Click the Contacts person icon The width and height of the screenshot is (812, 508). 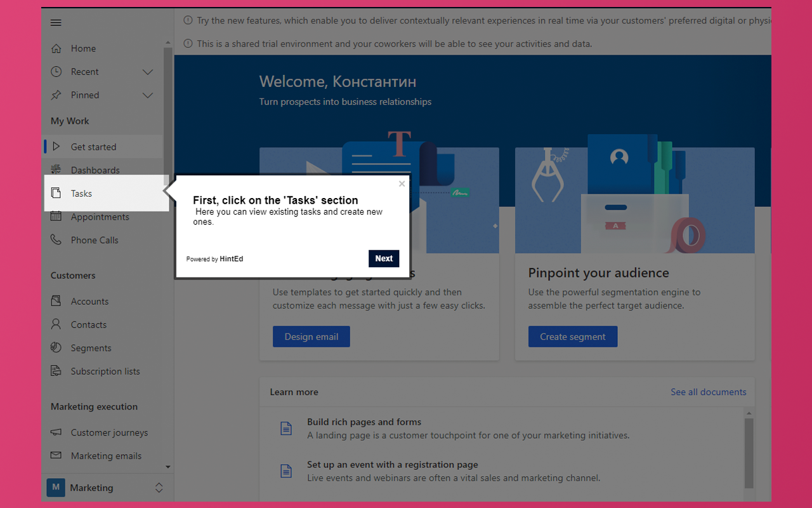tap(56, 324)
